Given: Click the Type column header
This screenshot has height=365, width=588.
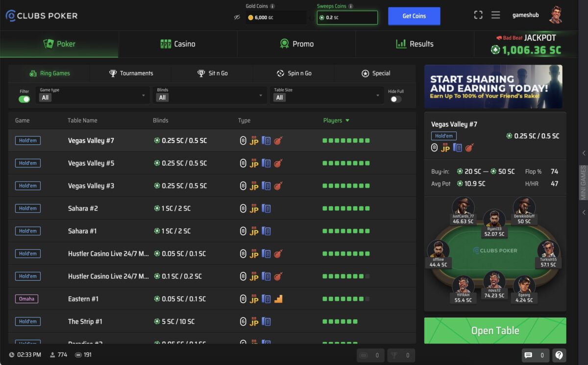Looking at the screenshot, I should pyautogui.click(x=244, y=121).
